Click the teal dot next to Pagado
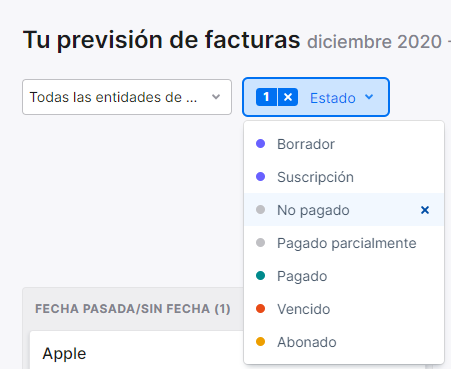This screenshot has width=451, height=369. [x=260, y=276]
